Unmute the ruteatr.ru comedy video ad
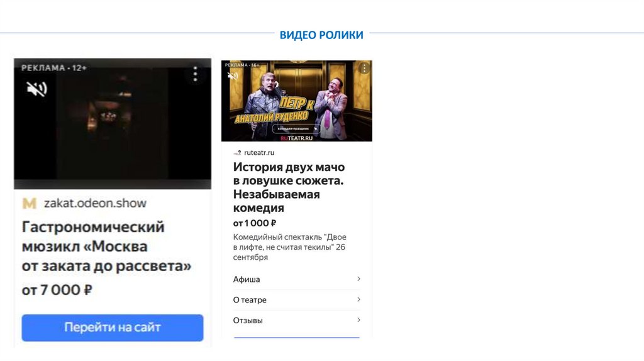The height and width of the screenshot is (361, 644). tap(233, 75)
